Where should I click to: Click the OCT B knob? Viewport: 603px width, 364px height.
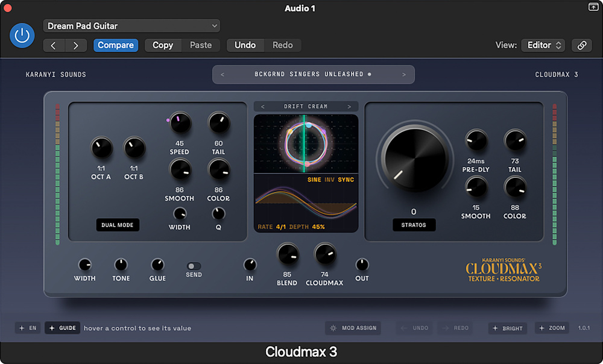coord(134,148)
